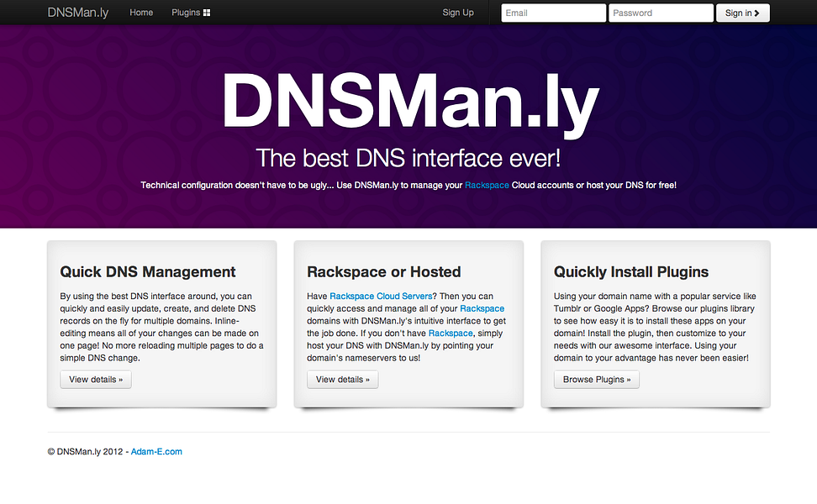
Task: Click the Rackspace or Hosted heading
Action: [x=384, y=272]
